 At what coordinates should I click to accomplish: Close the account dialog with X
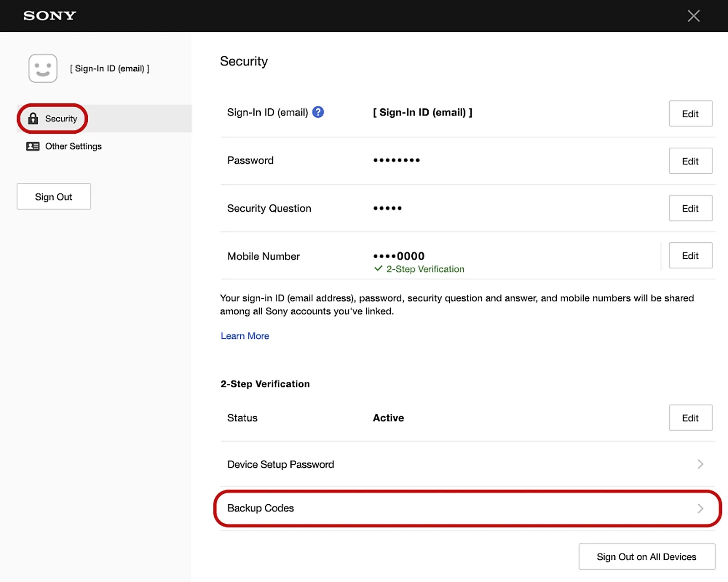[x=693, y=16]
